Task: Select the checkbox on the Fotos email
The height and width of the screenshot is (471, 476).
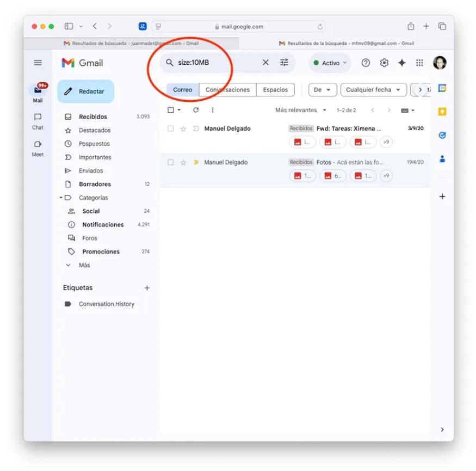Action: point(170,162)
